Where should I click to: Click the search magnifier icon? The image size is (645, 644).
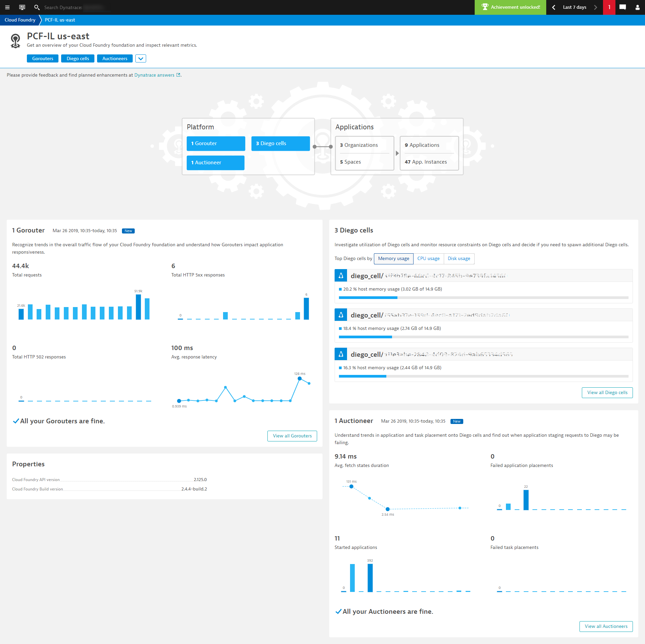pyautogui.click(x=37, y=7)
